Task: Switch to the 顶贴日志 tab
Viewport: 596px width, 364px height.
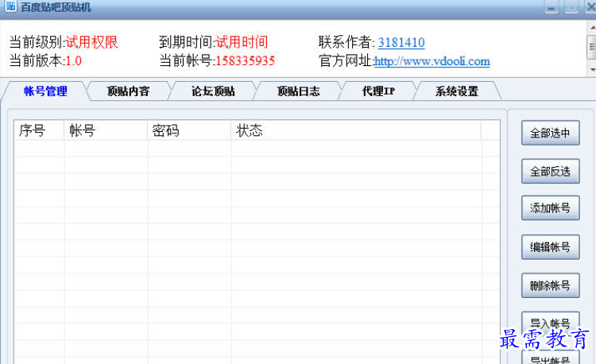Action: tap(298, 91)
